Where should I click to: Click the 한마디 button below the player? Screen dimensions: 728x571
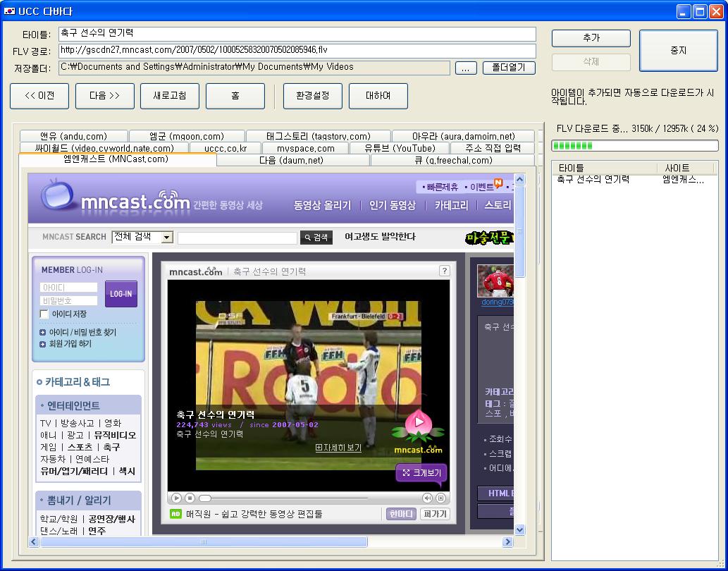click(401, 514)
